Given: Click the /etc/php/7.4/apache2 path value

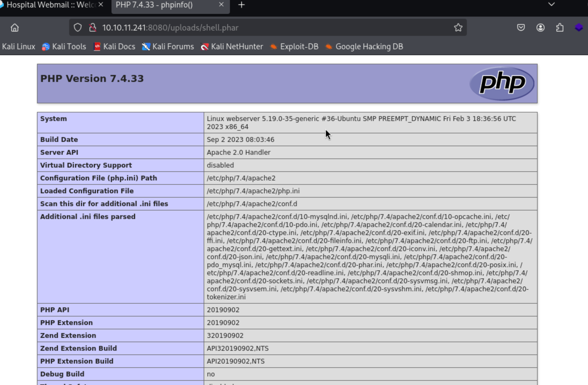Looking at the screenshot, I should (241, 178).
